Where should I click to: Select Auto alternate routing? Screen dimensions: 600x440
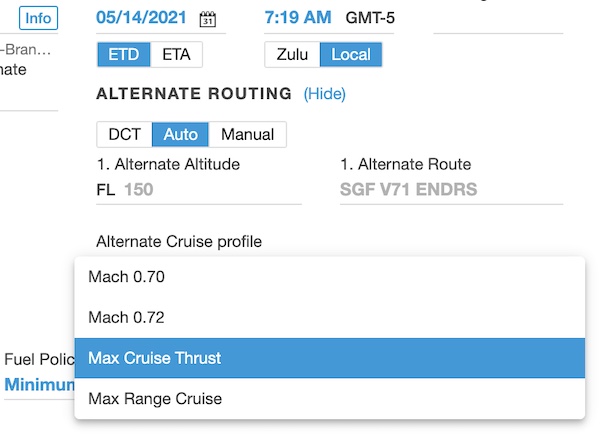coord(181,134)
